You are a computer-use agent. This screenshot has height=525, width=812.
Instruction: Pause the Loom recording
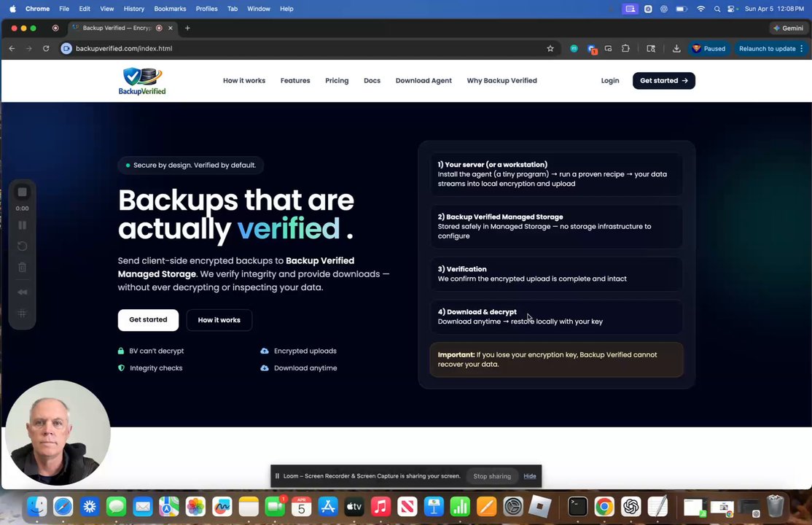point(23,225)
